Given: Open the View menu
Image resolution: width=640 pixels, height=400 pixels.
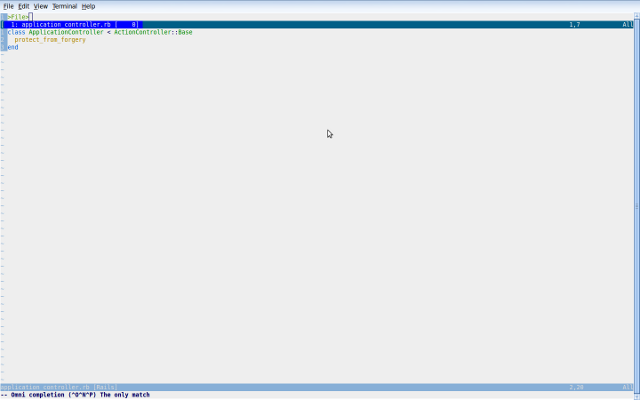Looking at the screenshot, I should coord(40,6).
